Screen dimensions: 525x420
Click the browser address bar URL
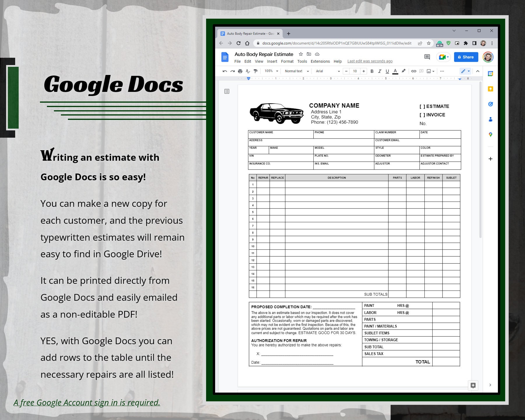click(x=337, y=43)
